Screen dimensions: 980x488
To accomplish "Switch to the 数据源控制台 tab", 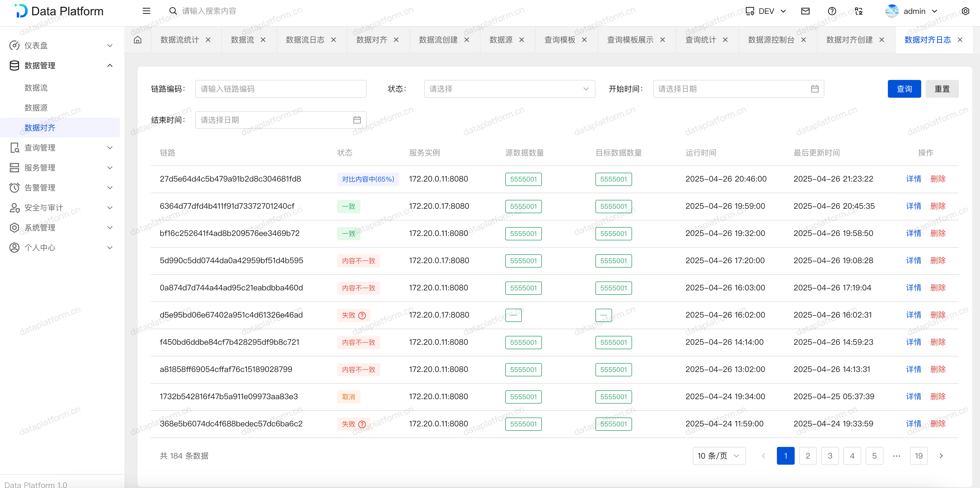I will pos(771,40).
